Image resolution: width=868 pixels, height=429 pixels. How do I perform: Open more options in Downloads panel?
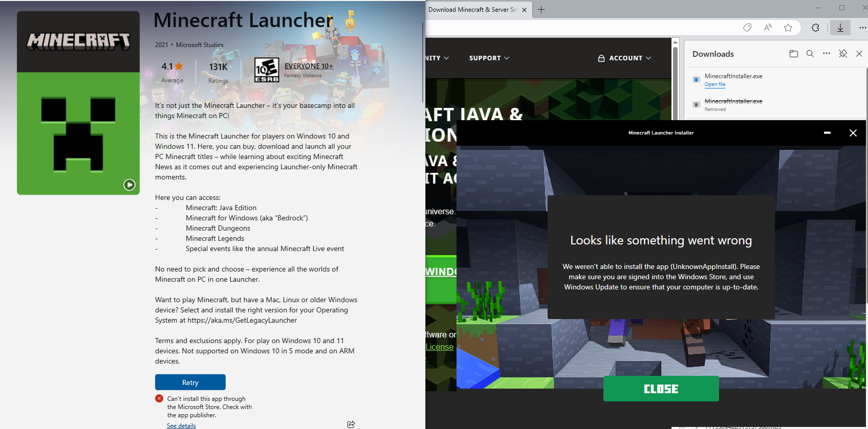point(826,54)
